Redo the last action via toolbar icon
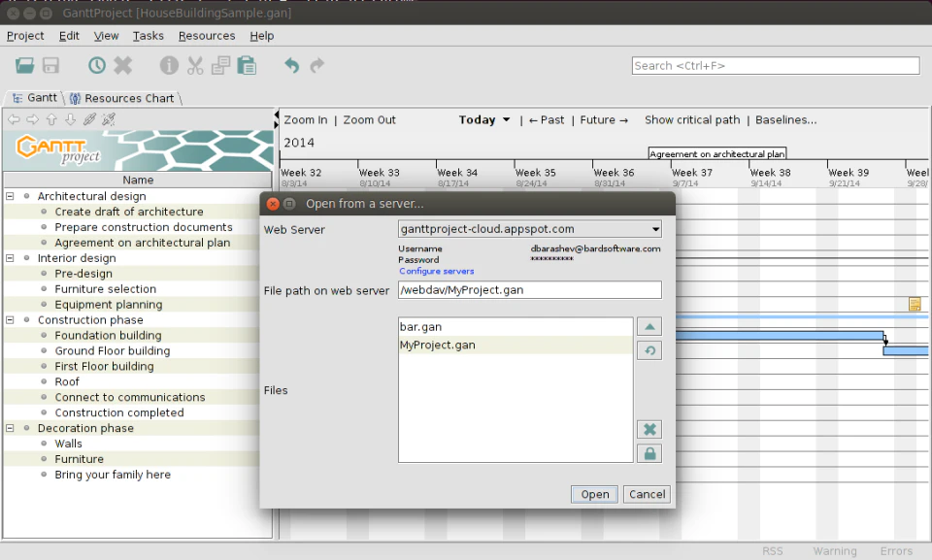 (x=317, y=65)
